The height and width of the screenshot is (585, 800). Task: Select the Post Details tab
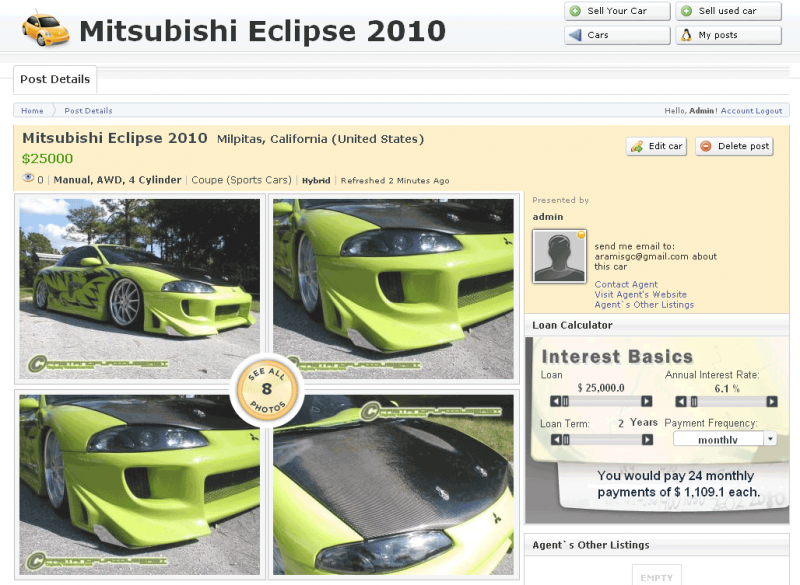[x=55, y=79]
